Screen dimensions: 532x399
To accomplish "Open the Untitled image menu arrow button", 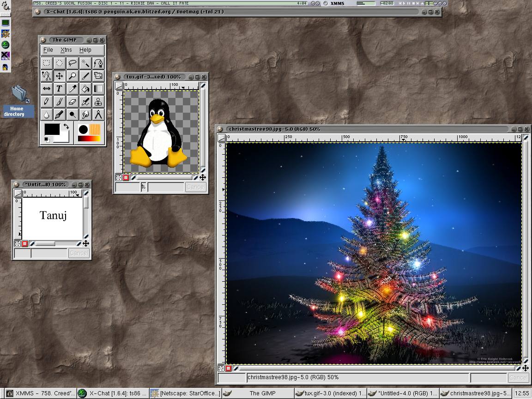I will pyautogui.click(x=18, y=193).
